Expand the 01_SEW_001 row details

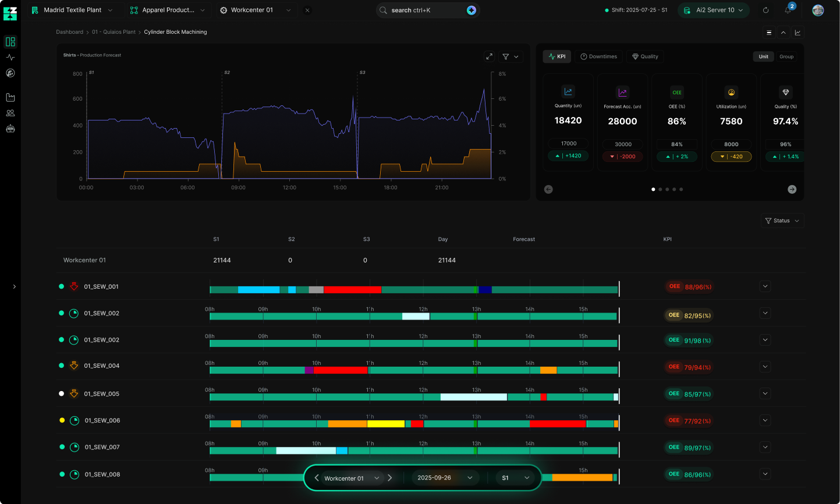click(765, 286)
